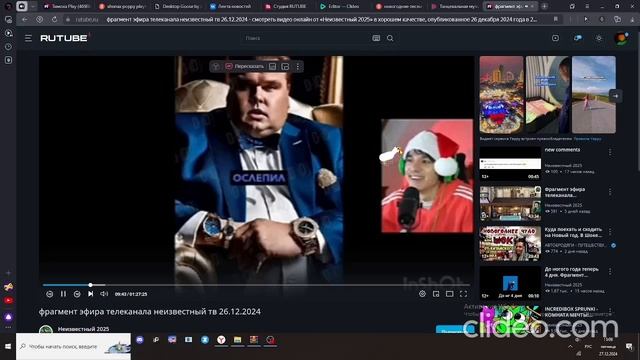Open options for 'Куда поехать и сходить' video

[610, 232]
